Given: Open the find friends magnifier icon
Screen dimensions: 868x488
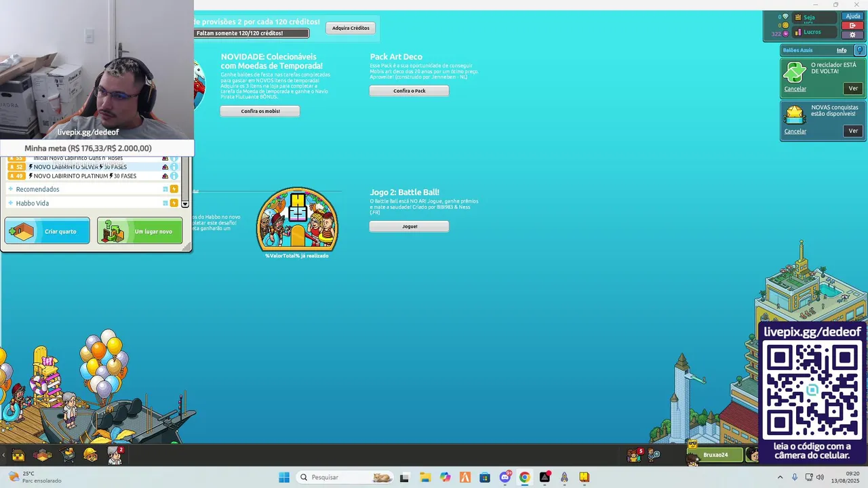Looking at the screenshot, I should 654,455.
